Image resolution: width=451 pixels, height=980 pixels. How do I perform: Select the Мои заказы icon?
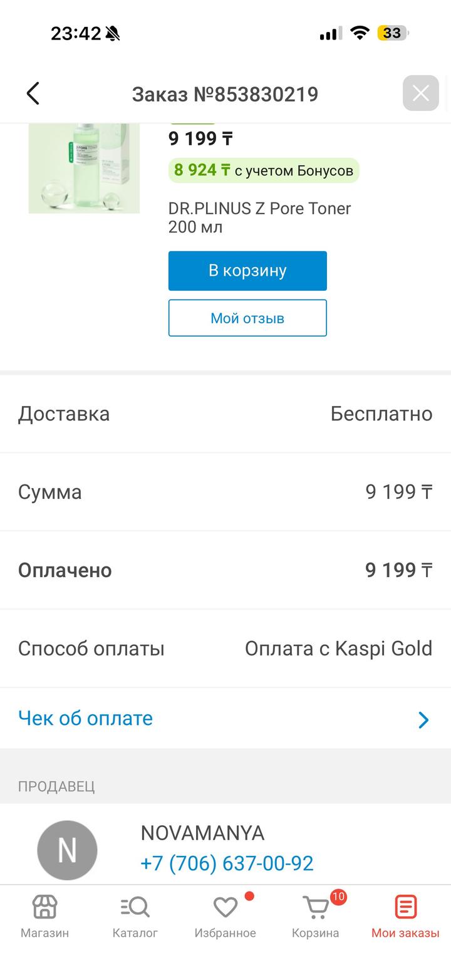coord(405,907)
